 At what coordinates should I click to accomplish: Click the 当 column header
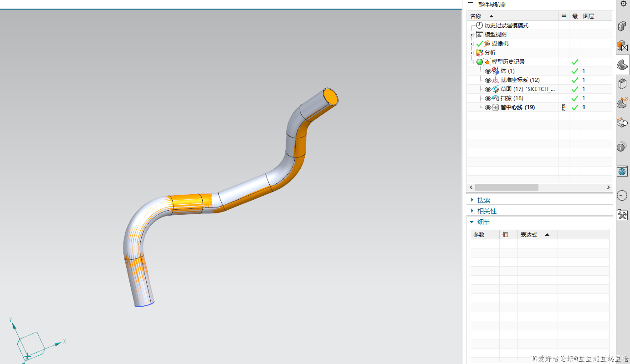564,16
